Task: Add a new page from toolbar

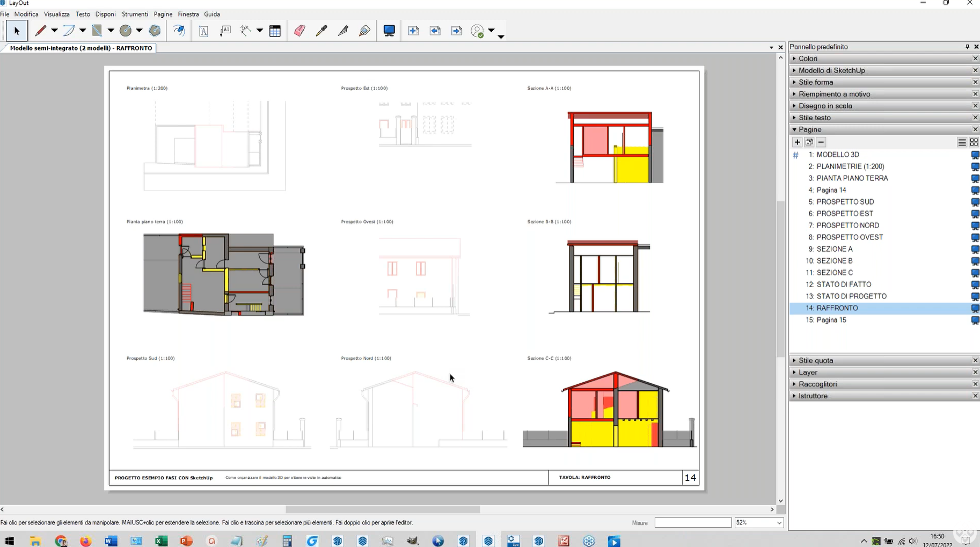Action: (x=413, y=31)
